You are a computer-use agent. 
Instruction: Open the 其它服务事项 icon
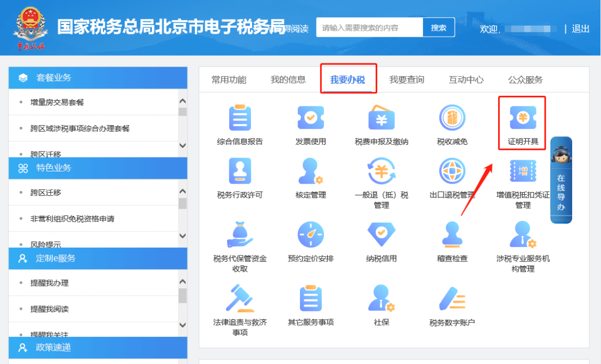click(311, 298)
